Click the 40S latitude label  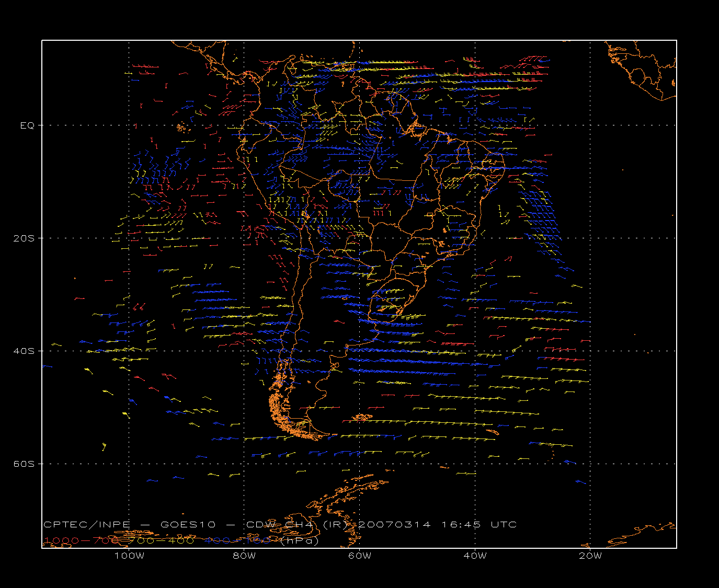(24, 351)
